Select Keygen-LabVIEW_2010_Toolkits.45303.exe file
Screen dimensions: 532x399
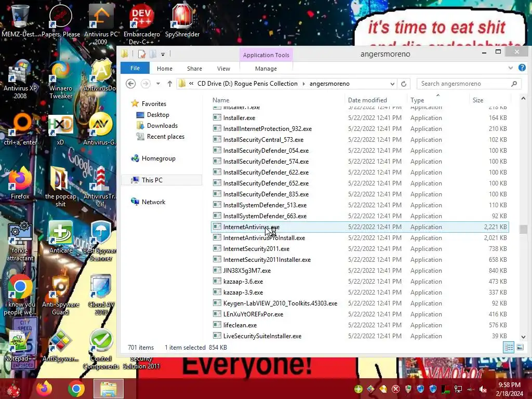click(x=360, y=303)
